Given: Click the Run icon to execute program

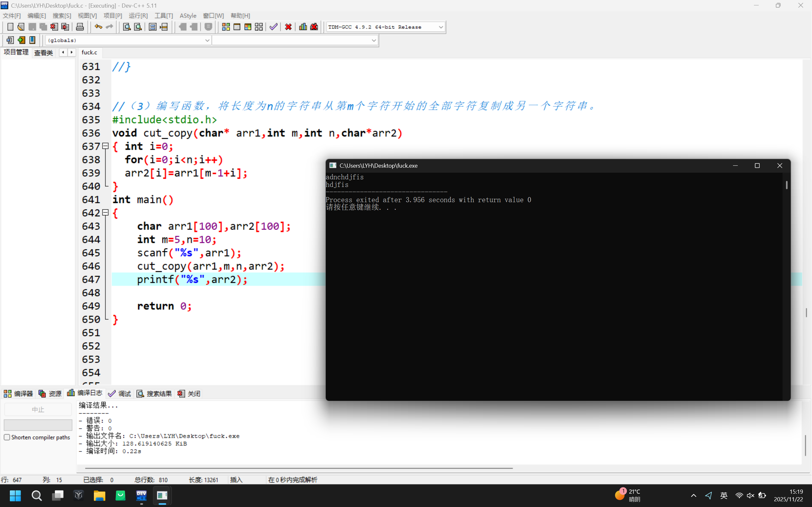Looking at the screenshot, I should (237, 27).
